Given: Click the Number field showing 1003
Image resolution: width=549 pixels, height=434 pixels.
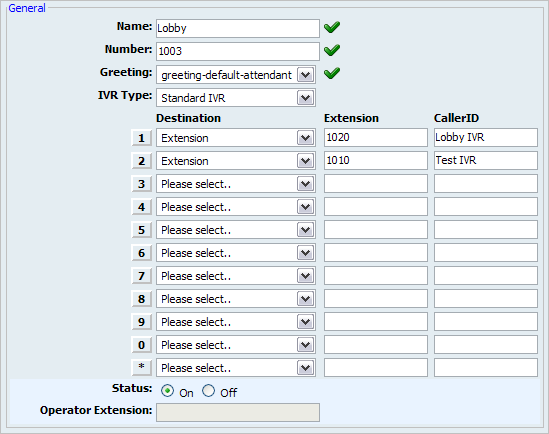Looking at the screenshot, I should (x=238, y=51).
